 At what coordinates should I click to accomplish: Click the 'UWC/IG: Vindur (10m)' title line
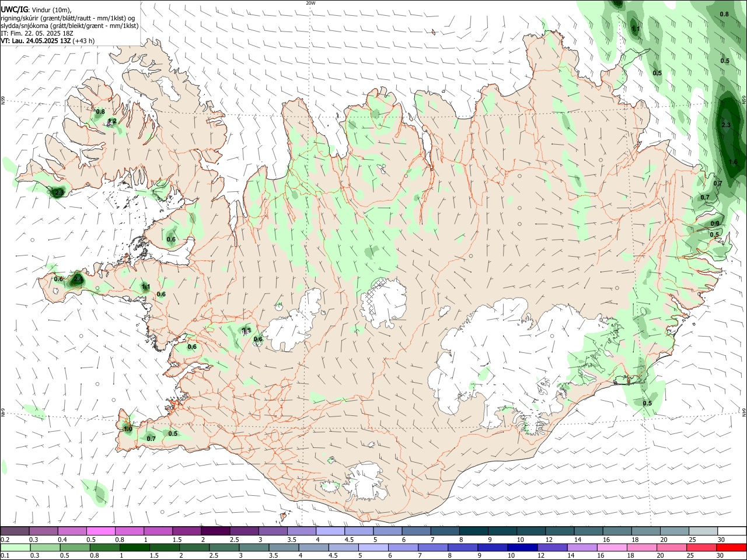coord(36,9)
